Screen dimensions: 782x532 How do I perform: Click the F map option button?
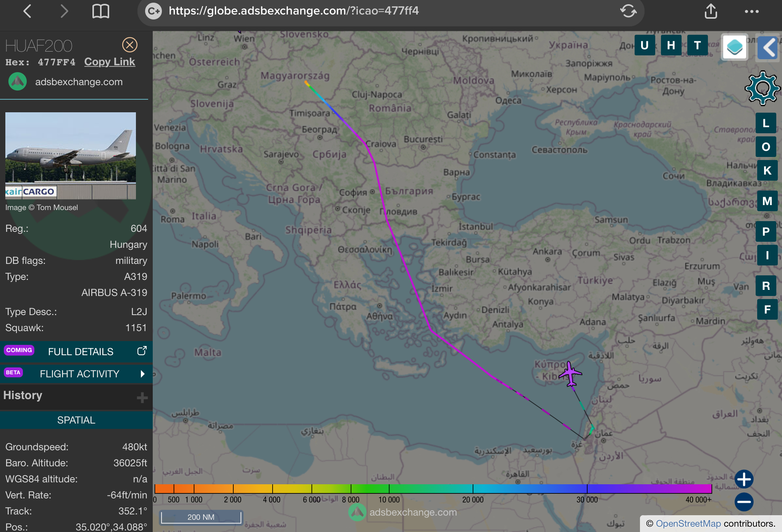pos(767,309)
